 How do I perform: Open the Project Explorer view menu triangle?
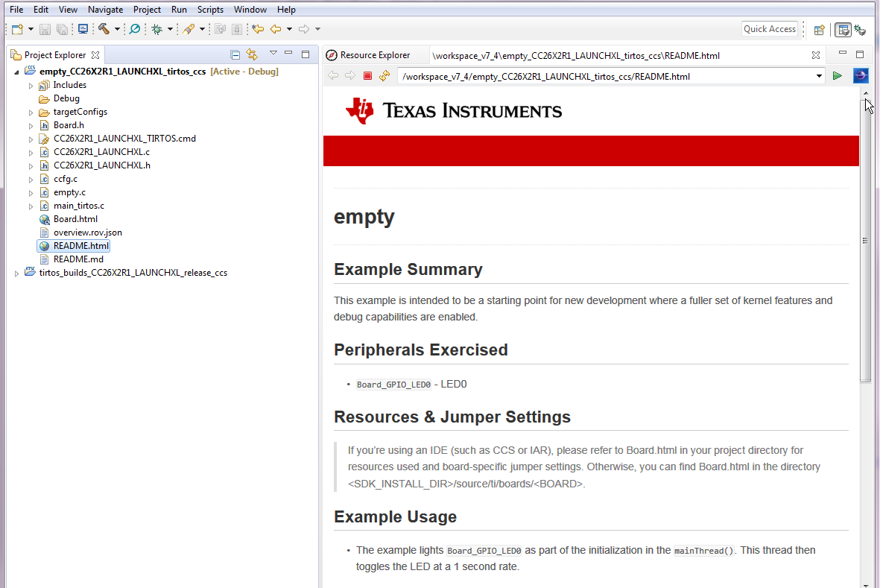[273, 54]
